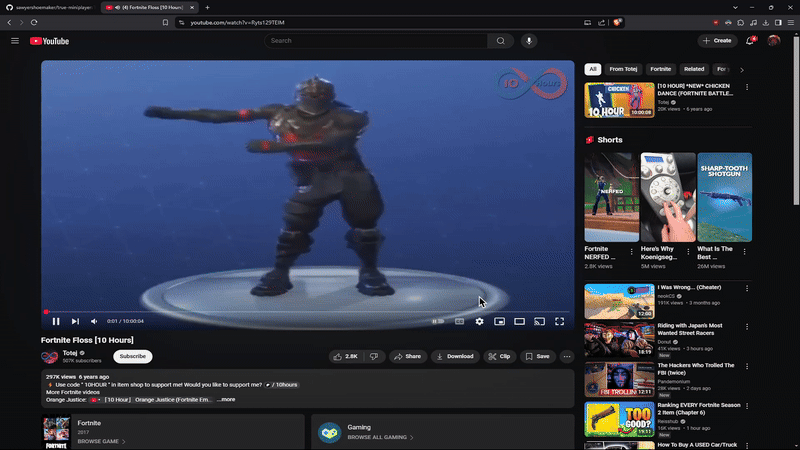
Task: Share this page via address bar icon
Action: [x=602, y=22]
